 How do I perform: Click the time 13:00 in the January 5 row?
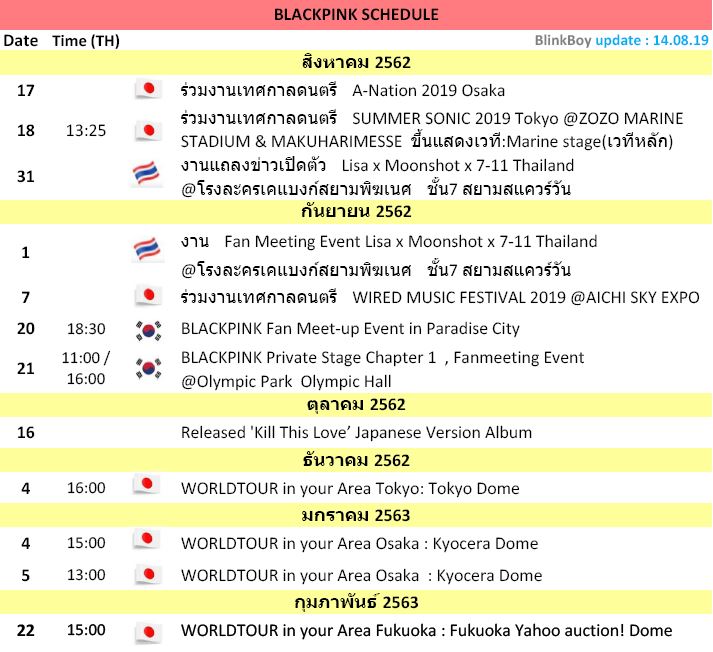pyautogui.click(x=86, y=575)
